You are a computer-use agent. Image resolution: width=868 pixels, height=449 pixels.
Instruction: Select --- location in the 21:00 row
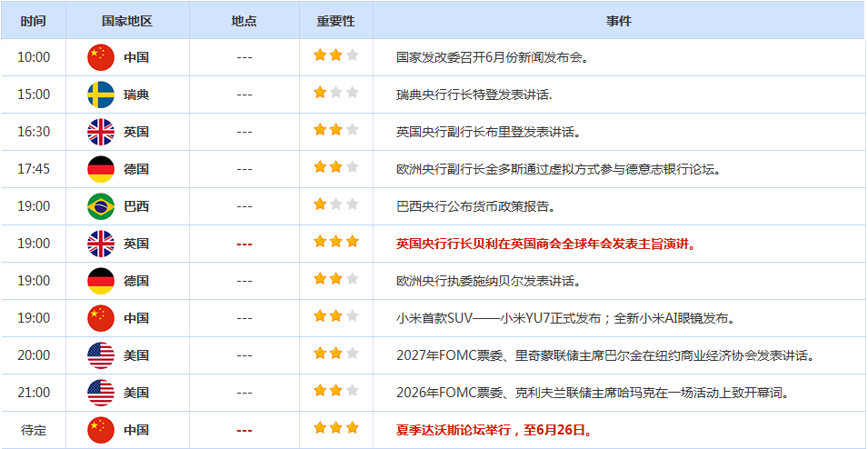point(244,393)
